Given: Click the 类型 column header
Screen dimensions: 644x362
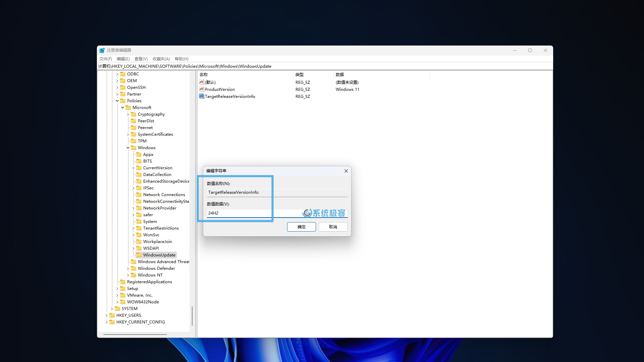Looking at the screenshot, I should (314, 74).
